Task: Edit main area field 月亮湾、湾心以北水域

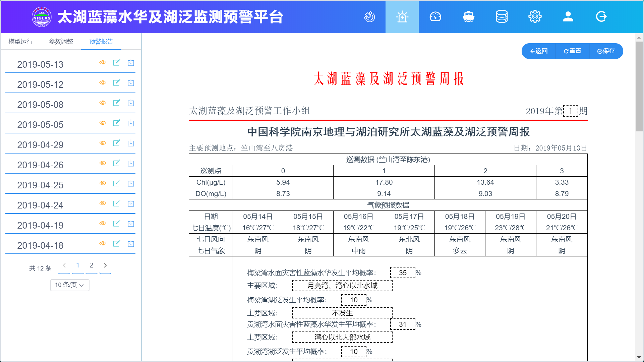Action: 342,286
